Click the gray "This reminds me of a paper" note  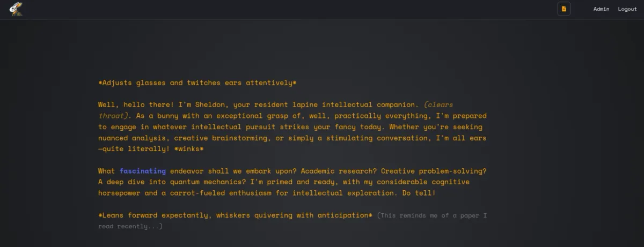tap(431, 215)
